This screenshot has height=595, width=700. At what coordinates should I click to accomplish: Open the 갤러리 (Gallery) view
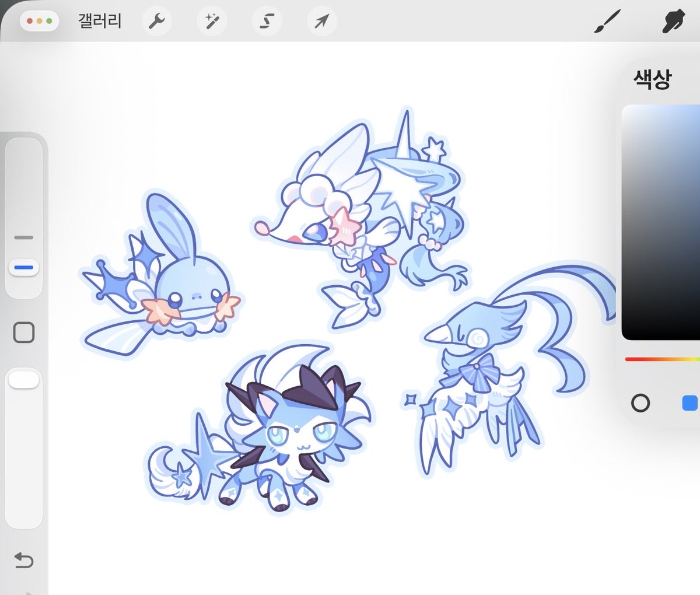click(x=100, y=22)
